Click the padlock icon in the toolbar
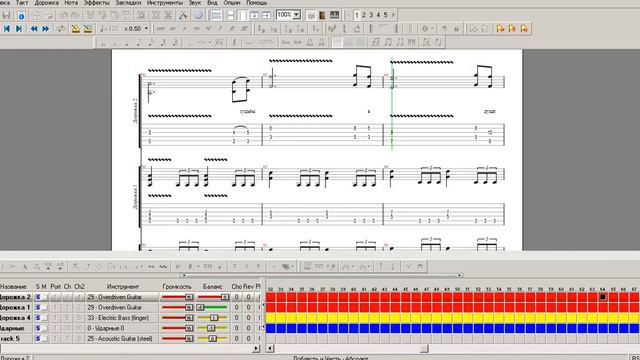The height and width of the screenshot is (360, 640). (456, 29)
